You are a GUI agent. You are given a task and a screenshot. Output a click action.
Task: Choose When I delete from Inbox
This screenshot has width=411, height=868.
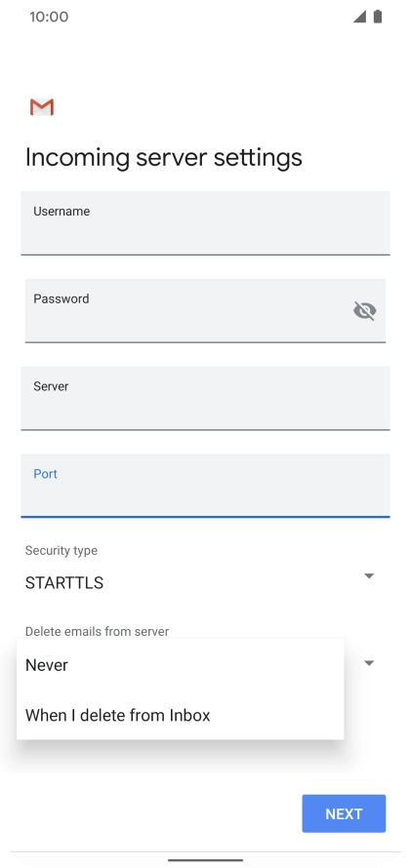point(180,715)
